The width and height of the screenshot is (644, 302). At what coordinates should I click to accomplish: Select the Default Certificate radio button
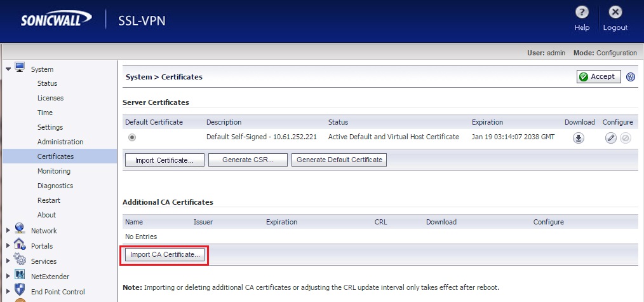coord(132,137)
